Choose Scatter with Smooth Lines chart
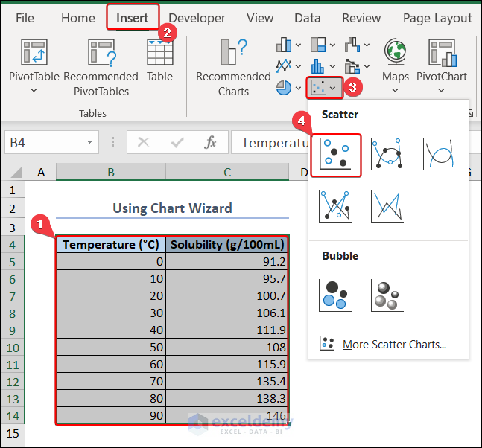This screenshot has width=482, height=448. click(x=439, y=155)
